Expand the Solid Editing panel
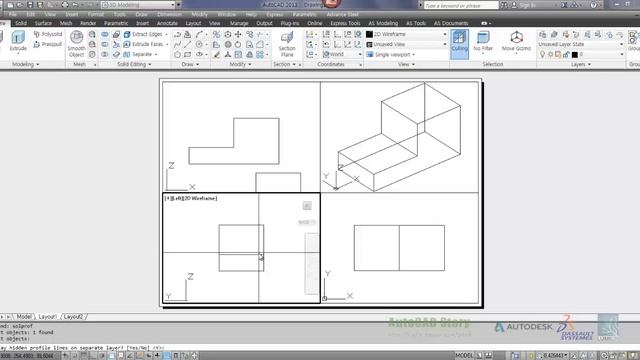Image resolution: width=640 pixels, height=360 pixels. click(x=134, y=64)
